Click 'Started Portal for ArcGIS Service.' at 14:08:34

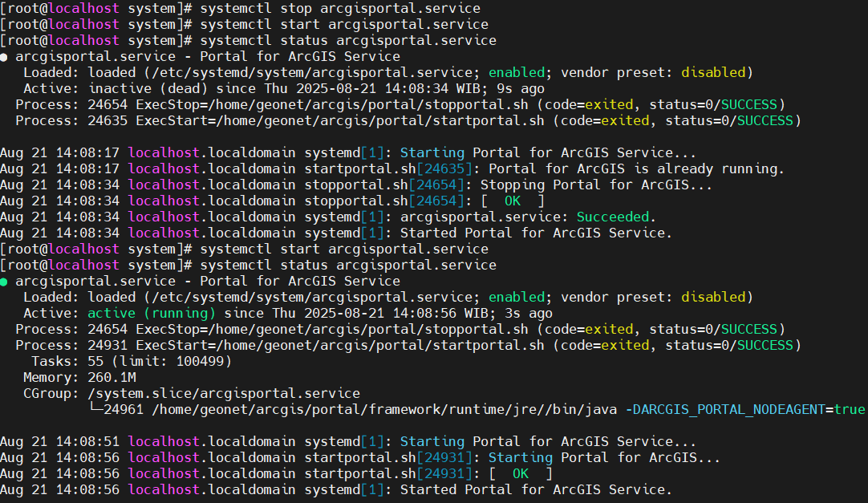(537, 233)
